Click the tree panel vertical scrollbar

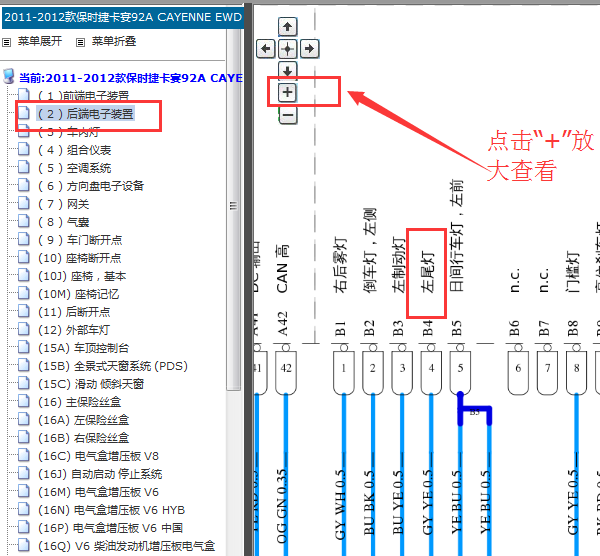233,210
